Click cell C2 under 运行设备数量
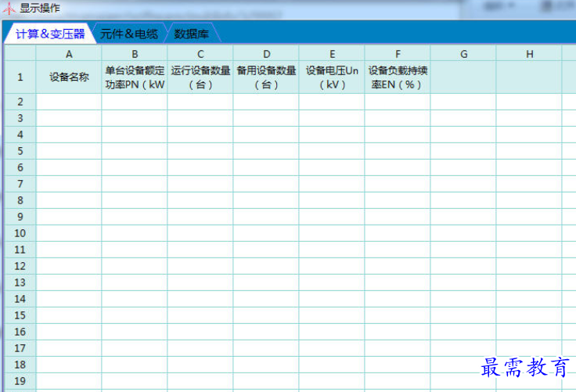 coord(200,102)
